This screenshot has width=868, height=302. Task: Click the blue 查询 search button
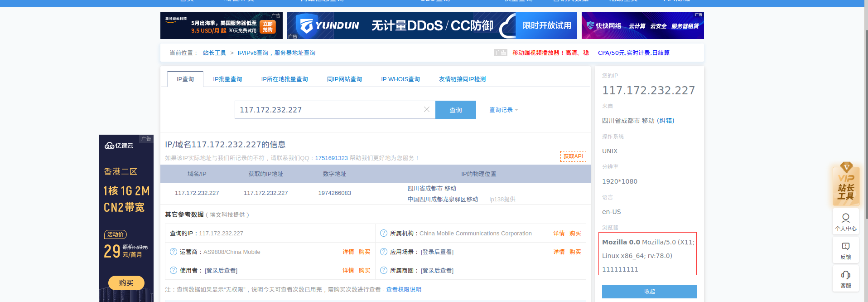(x=456, y=110)
